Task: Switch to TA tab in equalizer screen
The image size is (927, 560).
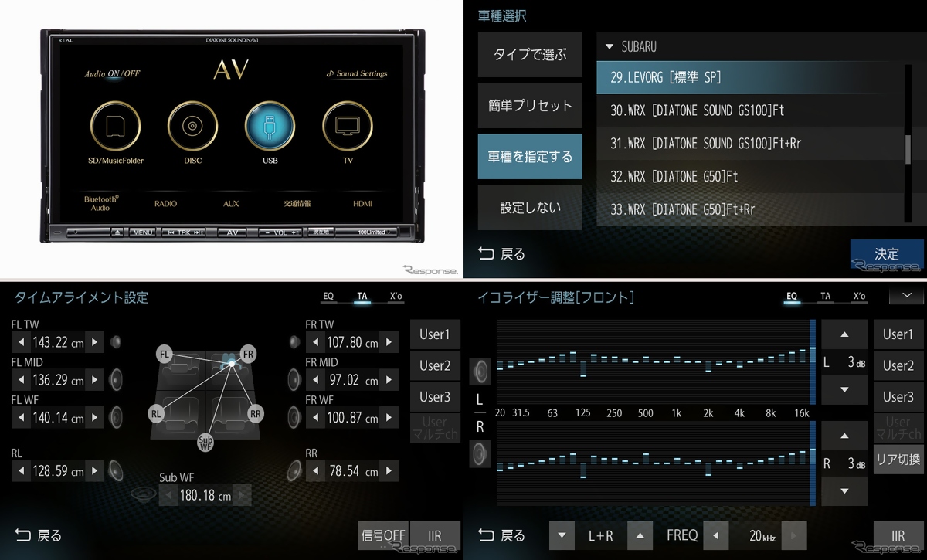Action: tap(826, 297)
